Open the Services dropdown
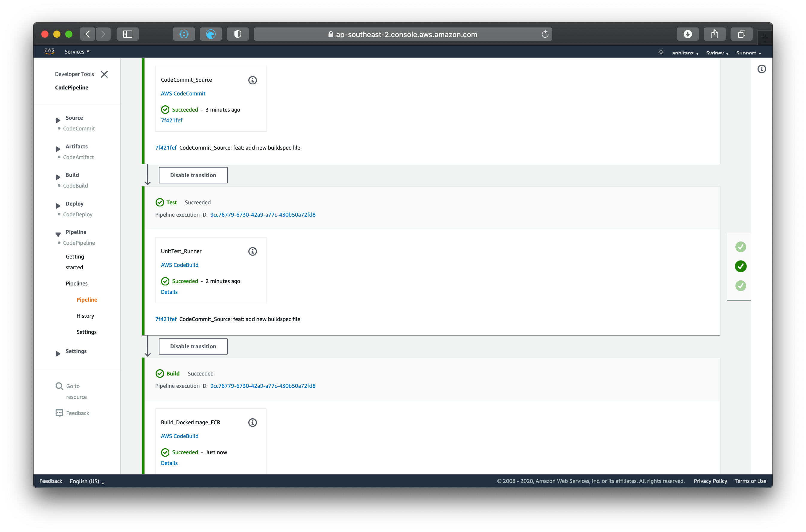This screenshot has width=806, height=532. [x=77, y=51]
